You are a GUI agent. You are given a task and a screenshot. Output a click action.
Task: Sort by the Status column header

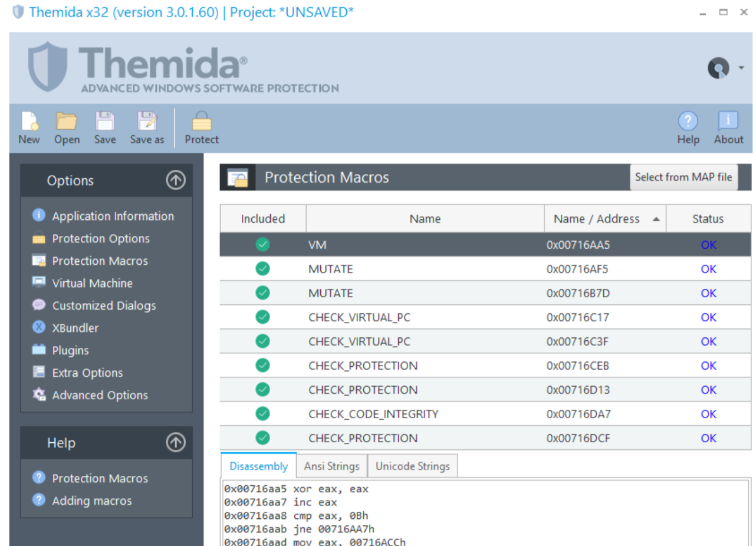(708, 219)
